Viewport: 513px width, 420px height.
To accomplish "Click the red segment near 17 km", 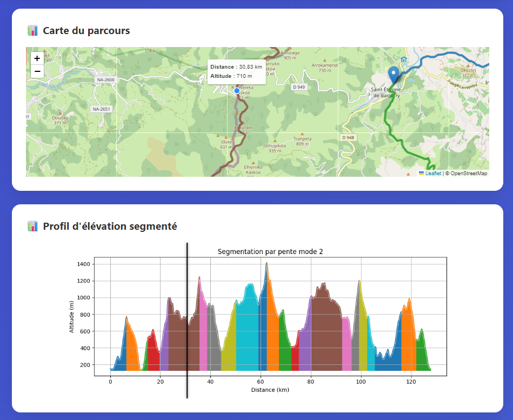I will pyautogui.click(x=154, y=354).
